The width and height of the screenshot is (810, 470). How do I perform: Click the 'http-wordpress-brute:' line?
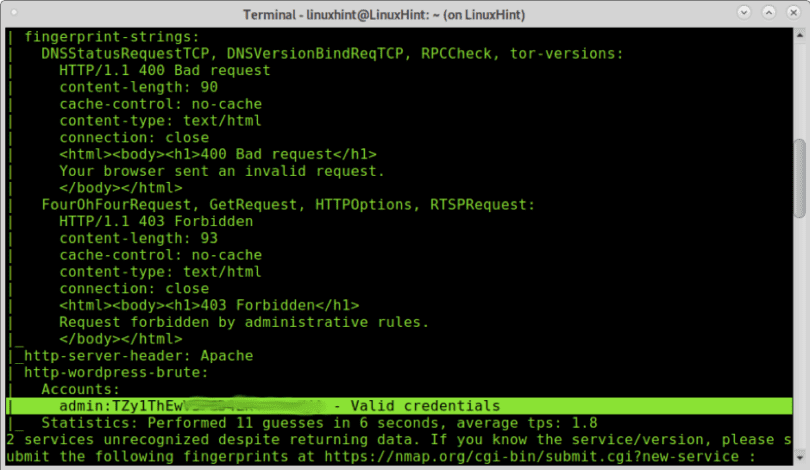pos(116,372)
